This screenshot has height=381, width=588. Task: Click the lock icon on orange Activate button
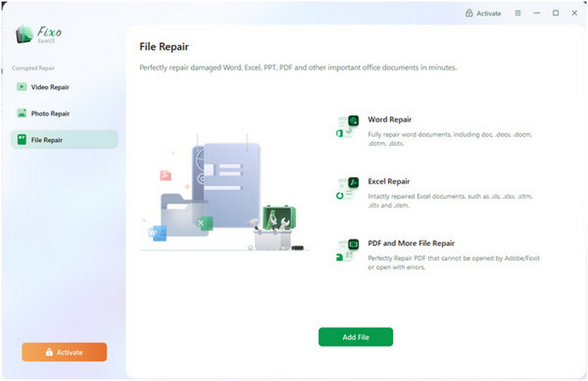[49, 352]
